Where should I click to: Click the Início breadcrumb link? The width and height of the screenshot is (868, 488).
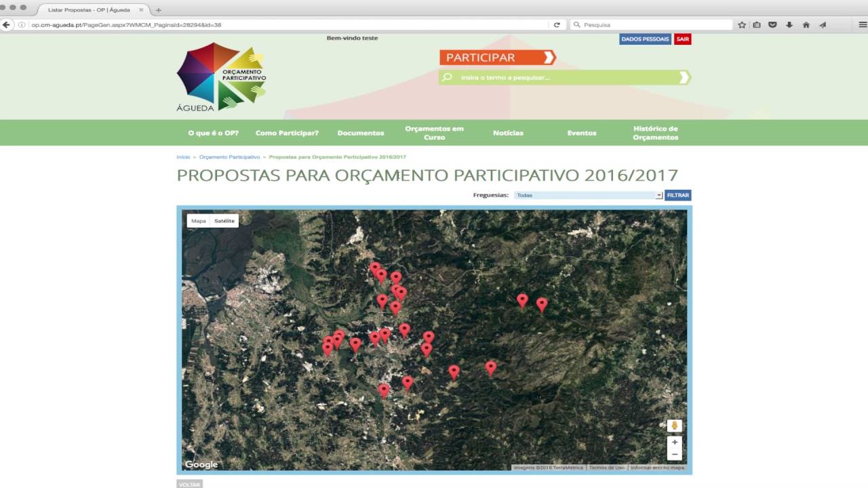click(x=183, y=157)
